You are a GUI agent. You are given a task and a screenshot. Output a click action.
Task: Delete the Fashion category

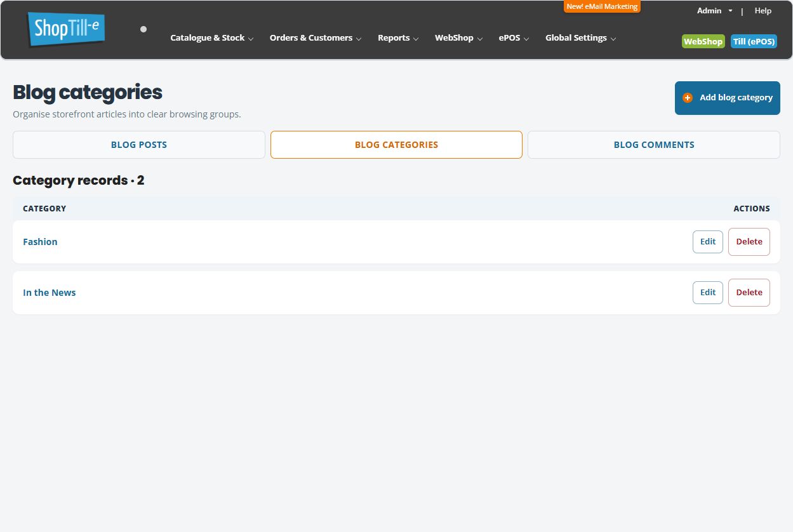[x=749, y=242]
